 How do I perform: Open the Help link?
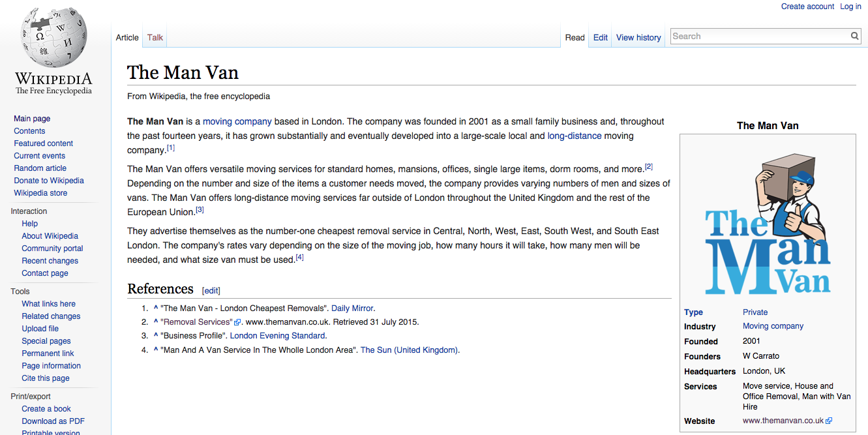30,224
